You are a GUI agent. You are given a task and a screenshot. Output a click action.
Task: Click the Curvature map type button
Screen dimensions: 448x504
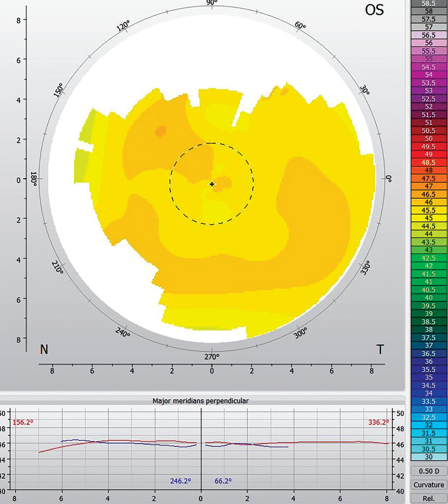429,485
